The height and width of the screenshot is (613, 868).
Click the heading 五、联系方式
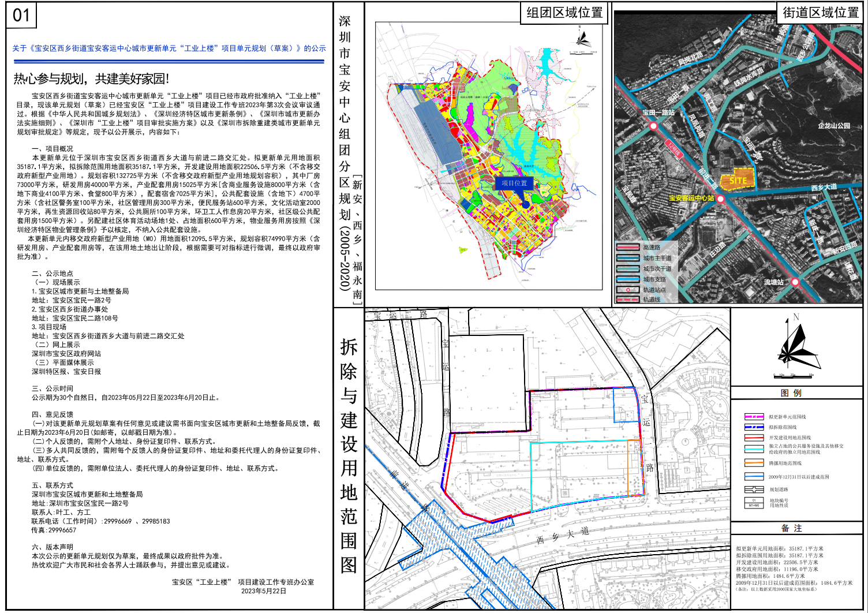53,485
